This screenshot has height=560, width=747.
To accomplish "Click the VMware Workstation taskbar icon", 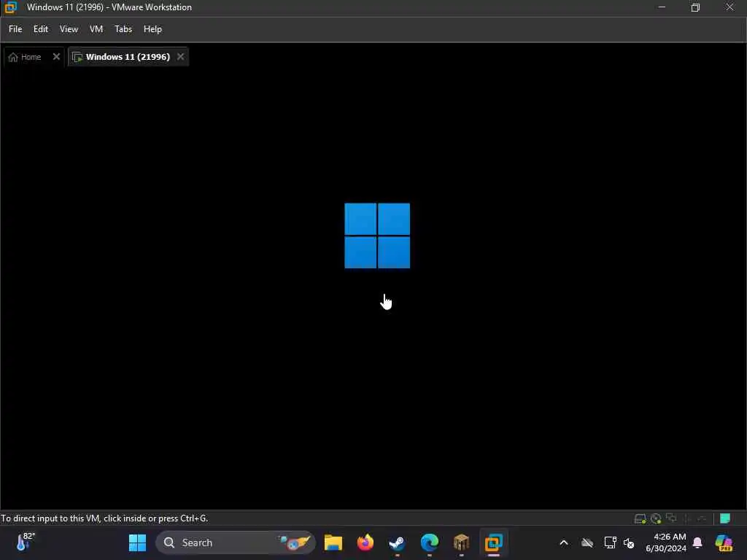I will (x=494, y=542).
